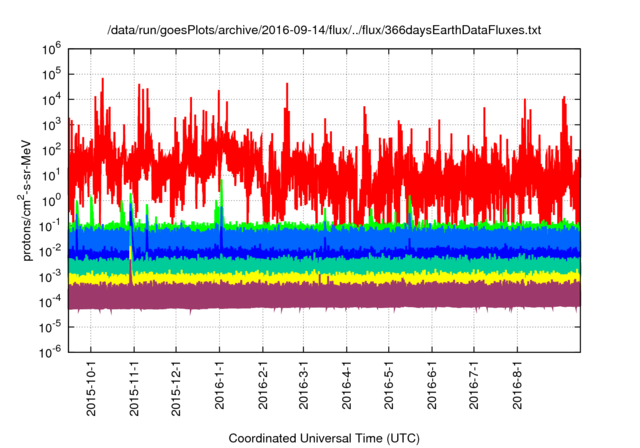The width and height of the screenshot is (640, 448).
Task: Click the 2016-2-1 x-axis date label
Action: (x=263, y=385)
